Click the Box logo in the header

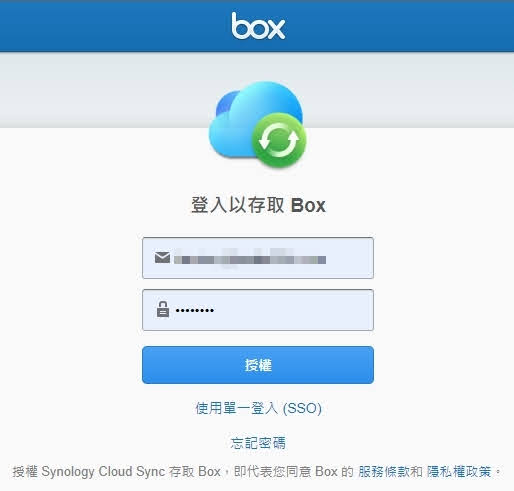click(x=258, y=26)
